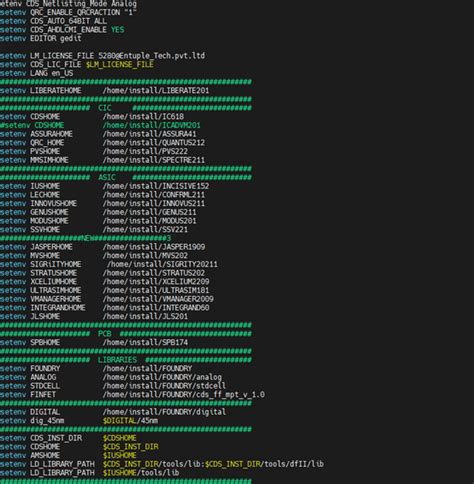Image resolution: width=474 pixels, height=484 pixels.
Task: Select the commented #setenv CDSHOME ICADVM201 line
Action: (x=100, y=125)
